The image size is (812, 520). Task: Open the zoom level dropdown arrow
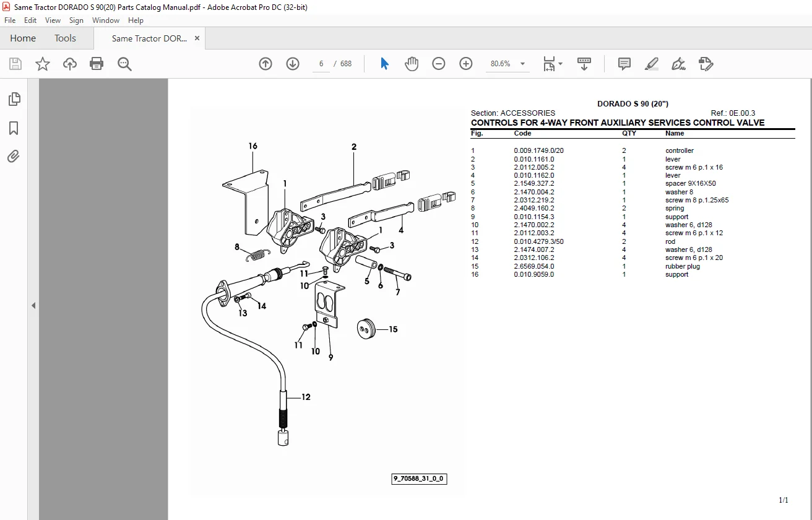click(523, 64)
